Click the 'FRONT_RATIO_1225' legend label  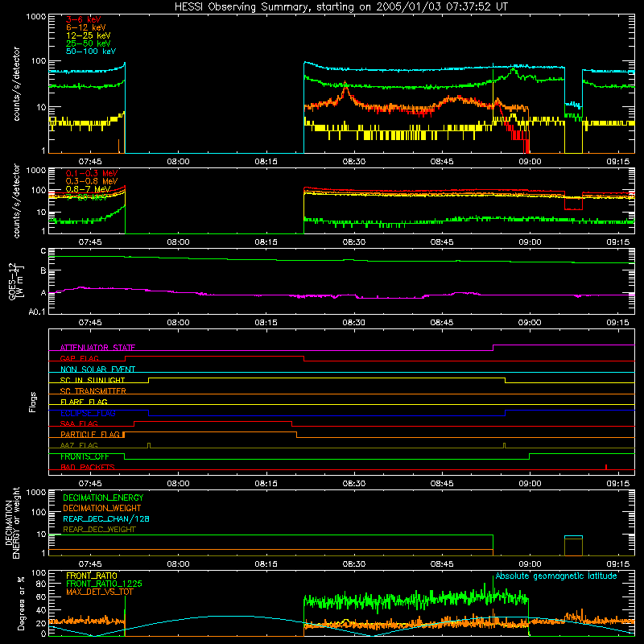tap(104, 584)
